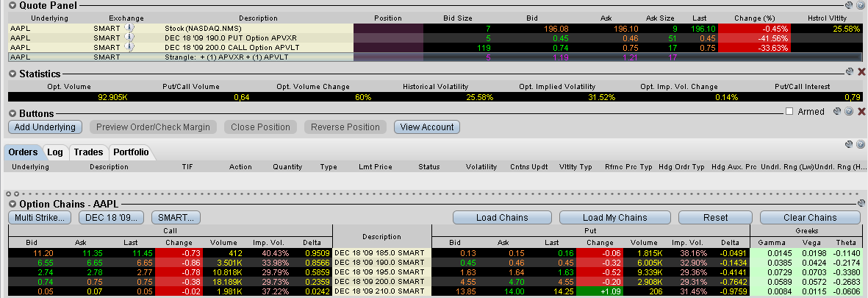The width and height of the screenshot is (868, 298).
Task: Switch to the Trades tab
Action: tap(89, 152)
